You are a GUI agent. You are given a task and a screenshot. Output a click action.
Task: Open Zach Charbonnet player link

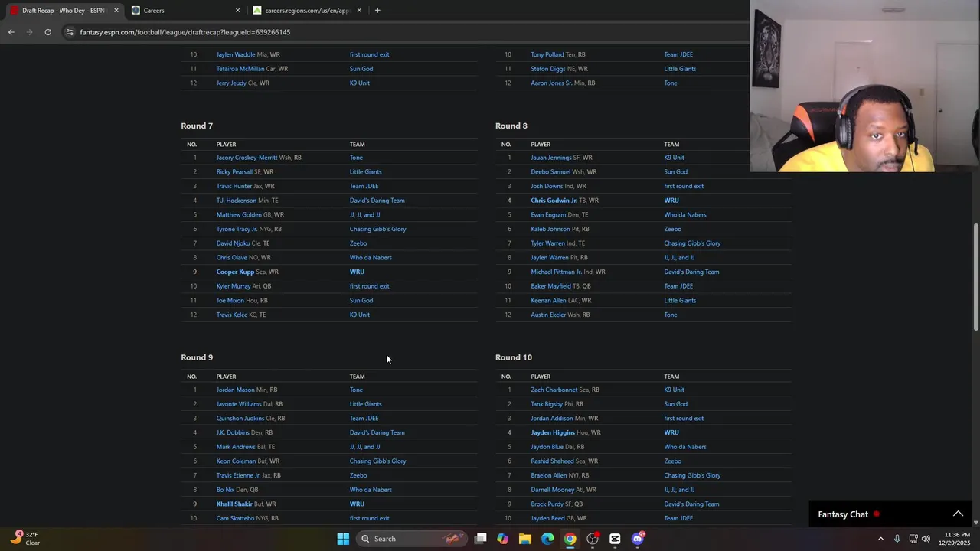click(x=554, y=390)
